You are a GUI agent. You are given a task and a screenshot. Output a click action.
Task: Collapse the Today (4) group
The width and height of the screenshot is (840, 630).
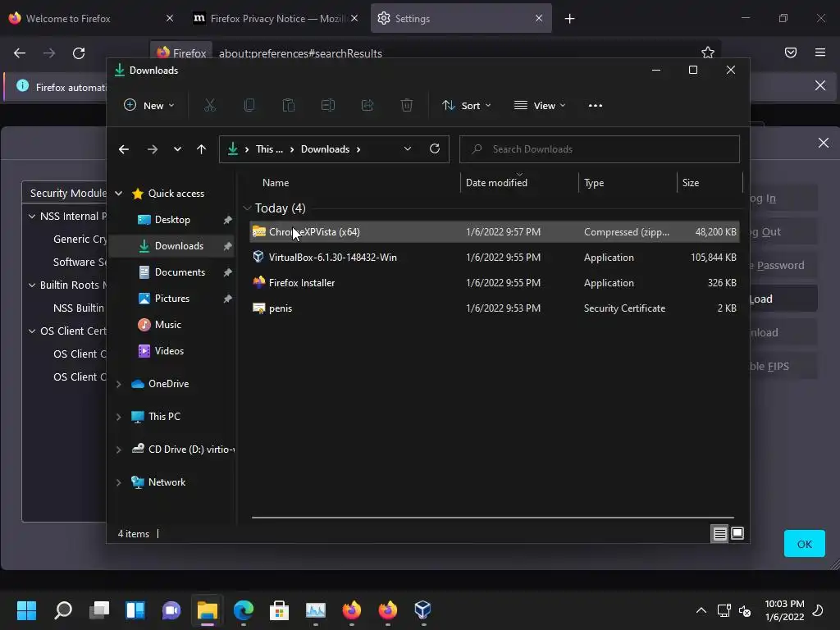(247, 208)
